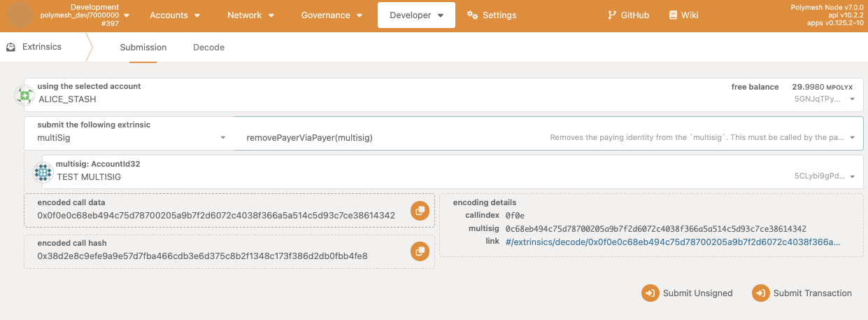Image resolution: width=868 pixels, height=320 pixels.
Task: Switch to the Decode tab
Action: [208, 48]
